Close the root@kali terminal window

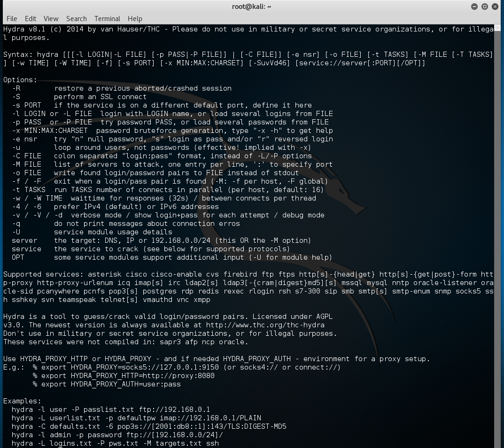click(495, 7)
